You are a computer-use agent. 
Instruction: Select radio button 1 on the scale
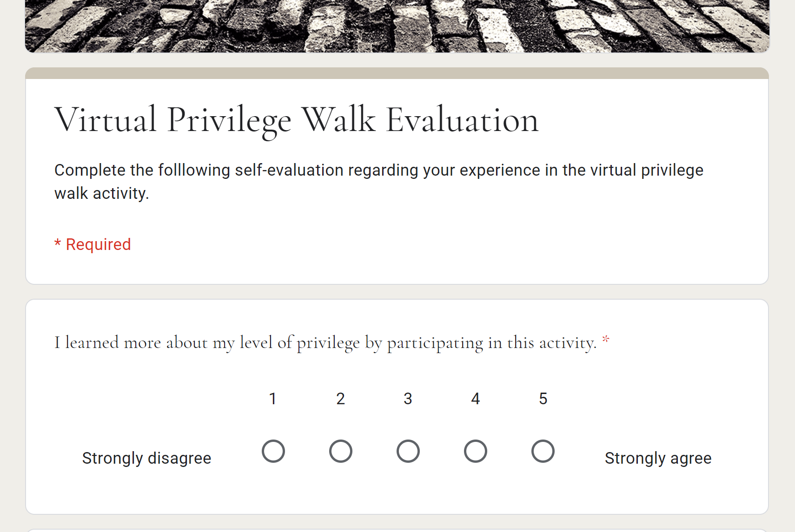tap(273, 451)
